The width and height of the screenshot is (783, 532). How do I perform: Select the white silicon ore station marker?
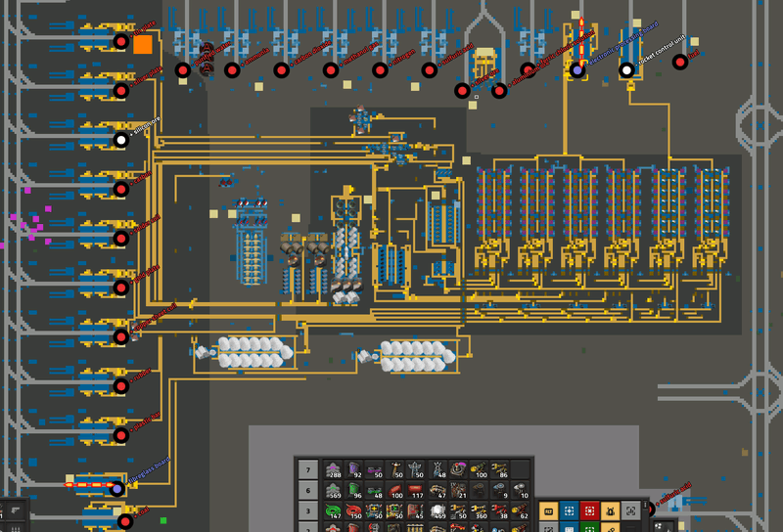pos(120,140)
